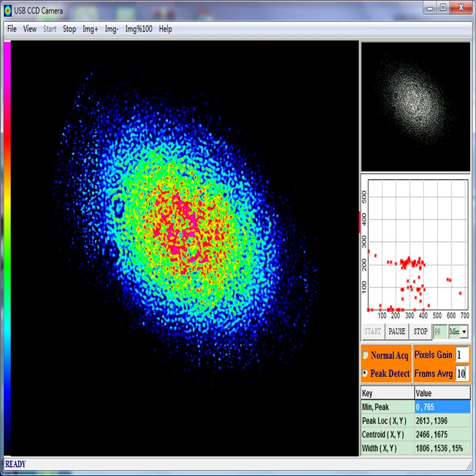Screen dimensions: 476x476
Task: Zoom in with Img+
Action: pos(90,29)
